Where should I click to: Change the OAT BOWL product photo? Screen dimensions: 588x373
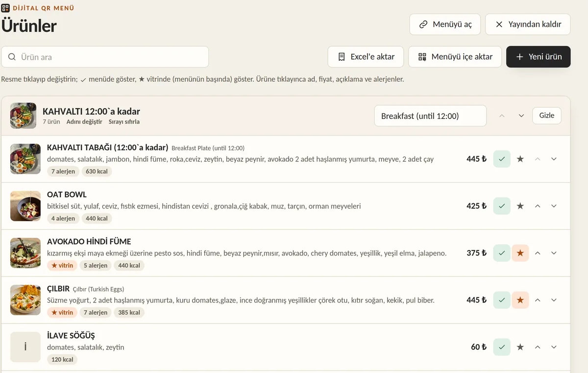coord(25,206)
